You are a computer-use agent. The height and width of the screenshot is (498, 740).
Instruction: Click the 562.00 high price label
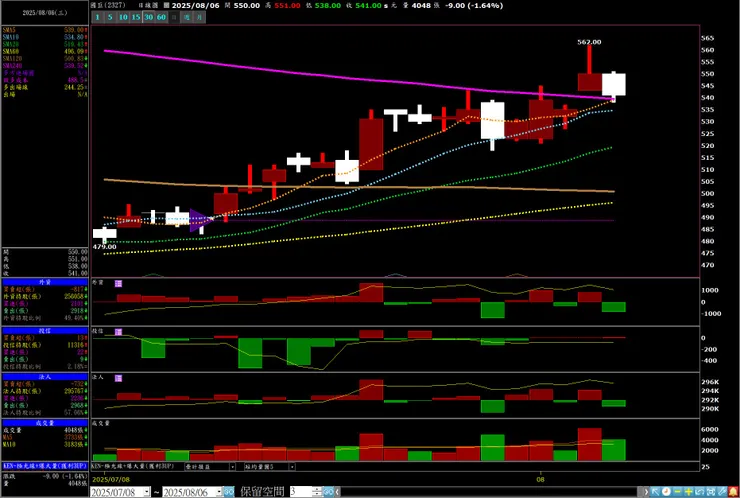pos(589,42)
